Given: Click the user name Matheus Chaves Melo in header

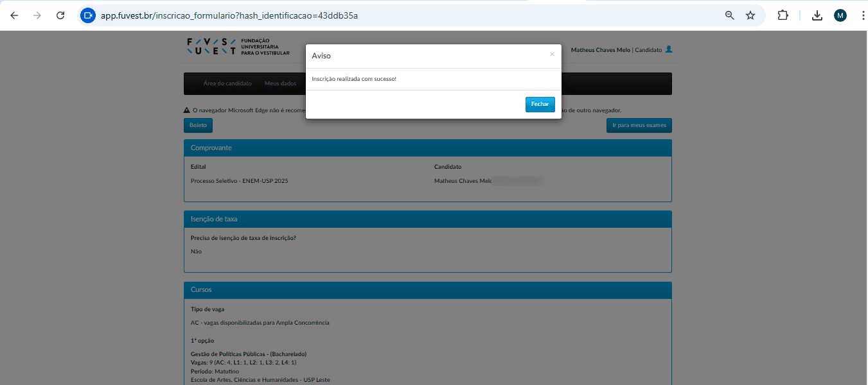Looking at the screenshot, I should click(601, 50).
